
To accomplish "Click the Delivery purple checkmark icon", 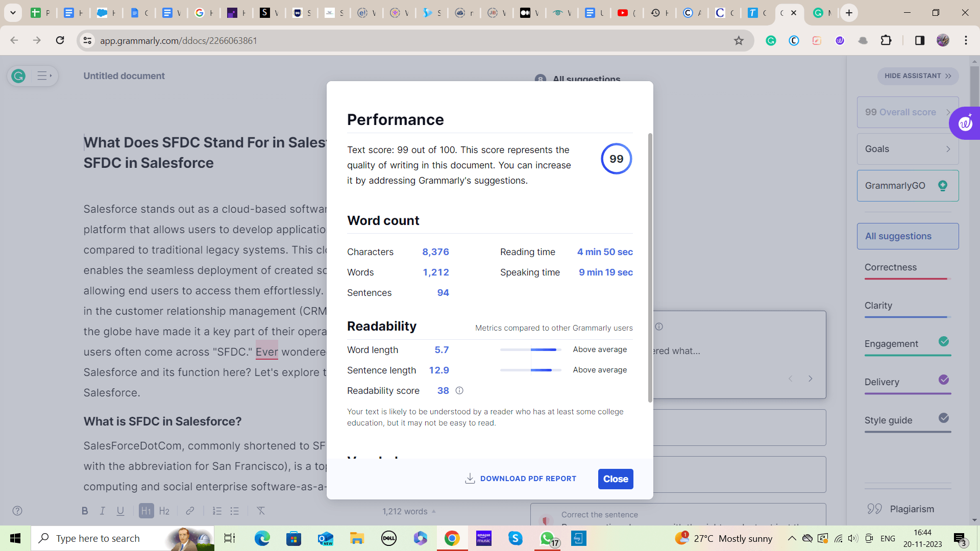I will [944, 380].
